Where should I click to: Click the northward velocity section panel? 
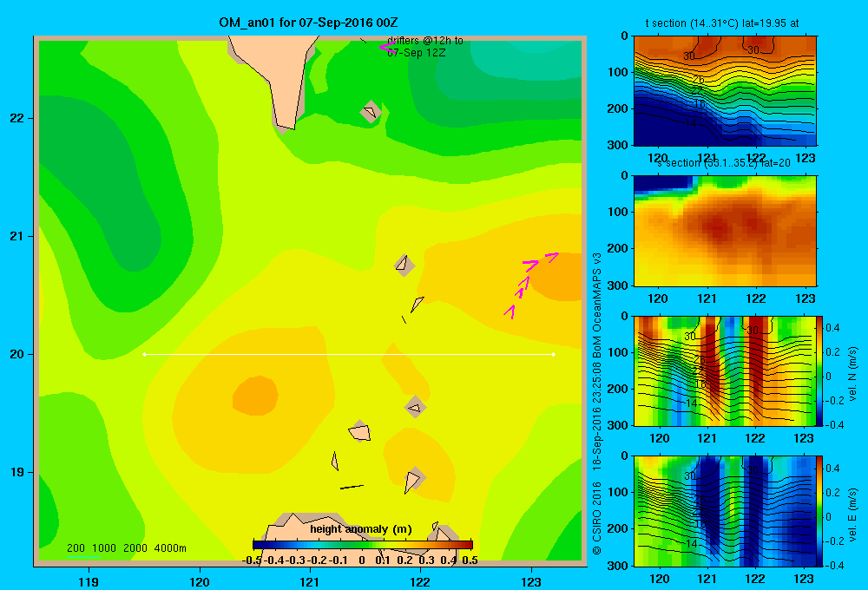click(725, 370)
